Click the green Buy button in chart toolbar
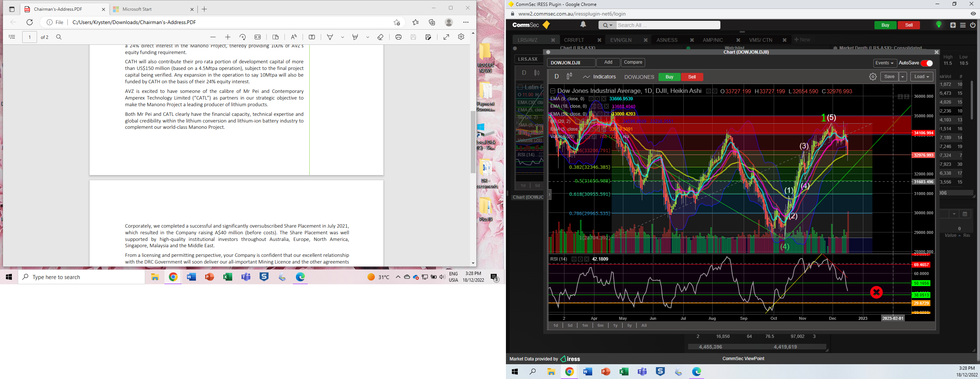The height and width of the screenshot is (379, 980). tap(669, 77)
